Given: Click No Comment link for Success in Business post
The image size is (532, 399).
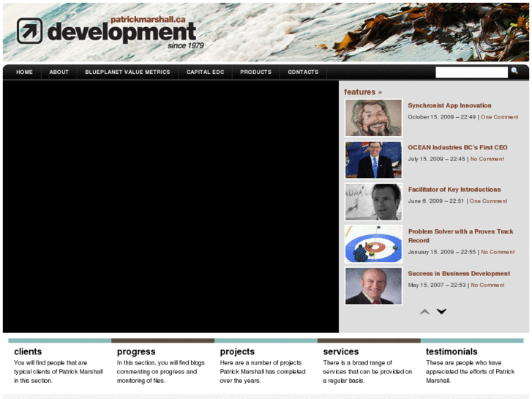Looking at the screenshot, I should (487, 286).
